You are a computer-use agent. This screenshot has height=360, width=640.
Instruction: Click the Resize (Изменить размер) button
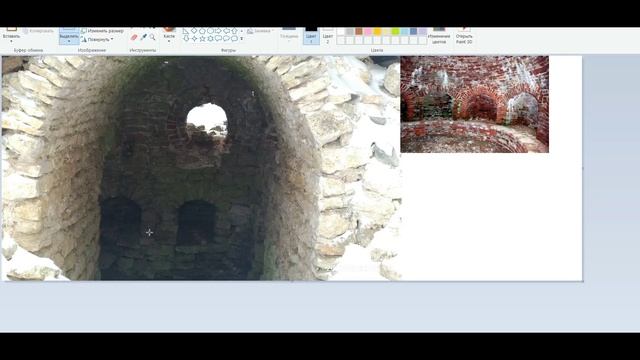tap(102, 31)
